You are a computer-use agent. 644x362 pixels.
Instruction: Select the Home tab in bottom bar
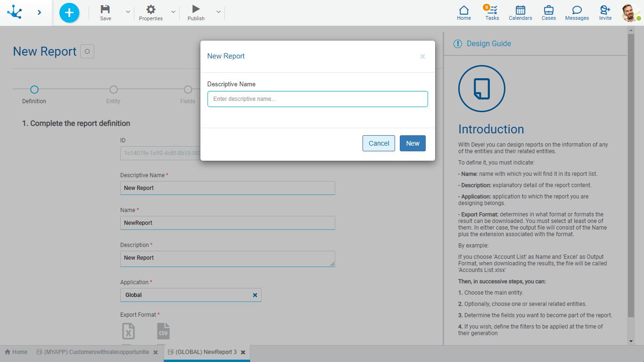click(x=16, y=352)
